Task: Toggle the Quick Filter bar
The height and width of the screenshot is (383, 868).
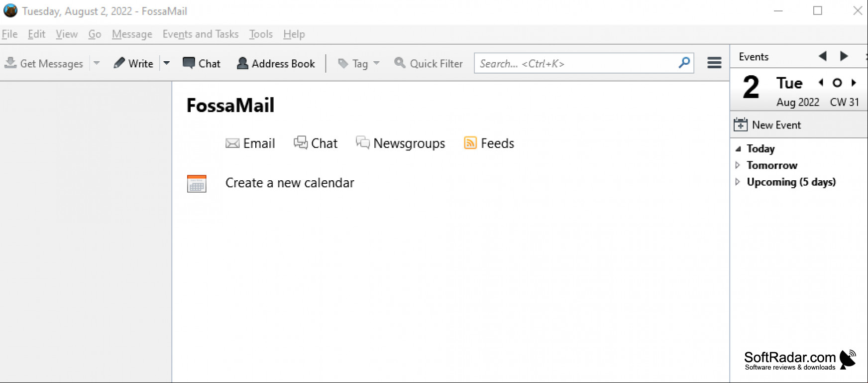Action: tap(429, 63)
